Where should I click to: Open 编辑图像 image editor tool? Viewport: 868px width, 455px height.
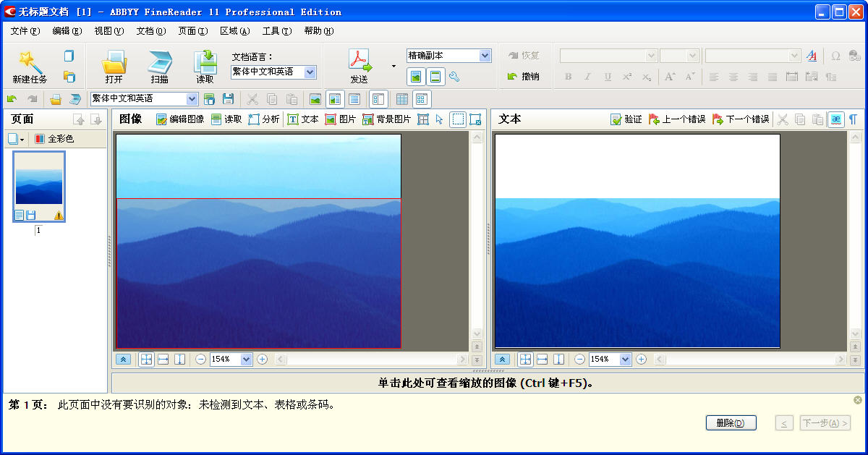(x=180, y=119)
